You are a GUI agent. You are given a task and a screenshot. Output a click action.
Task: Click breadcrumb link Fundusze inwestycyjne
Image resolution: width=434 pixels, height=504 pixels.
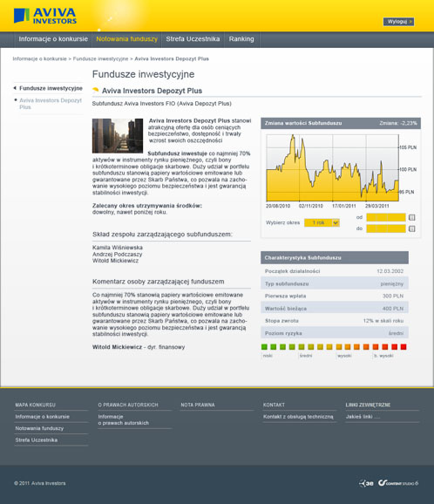(100, 58)
